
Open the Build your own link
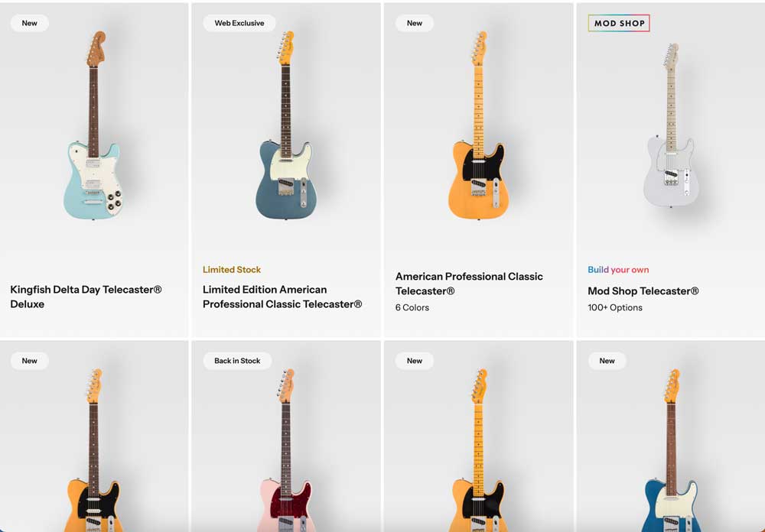point(618,270)
